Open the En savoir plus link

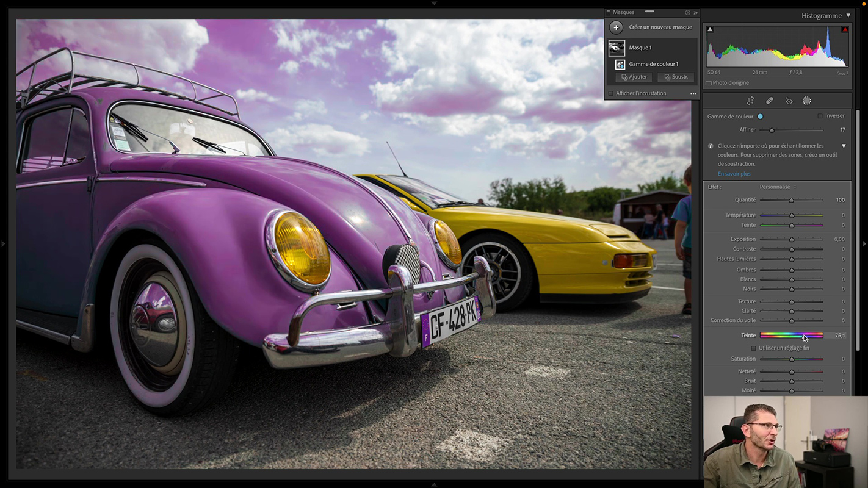pos(734,174)
